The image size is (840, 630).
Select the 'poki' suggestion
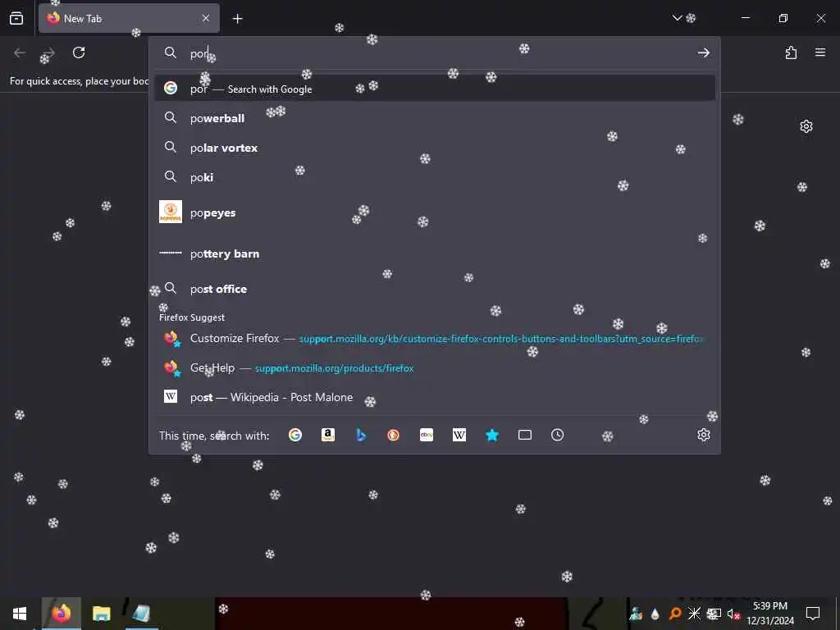tap(435, 177)
